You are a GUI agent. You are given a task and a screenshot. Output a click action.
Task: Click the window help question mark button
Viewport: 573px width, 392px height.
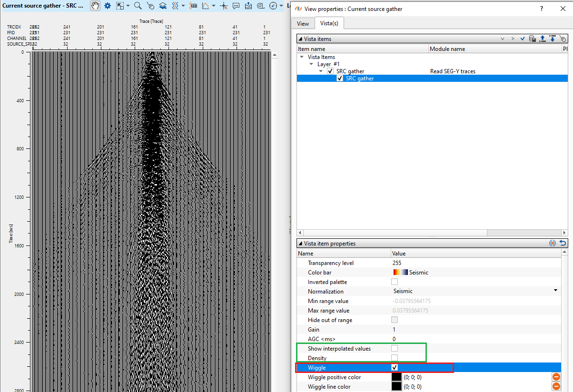pos(542,9)
